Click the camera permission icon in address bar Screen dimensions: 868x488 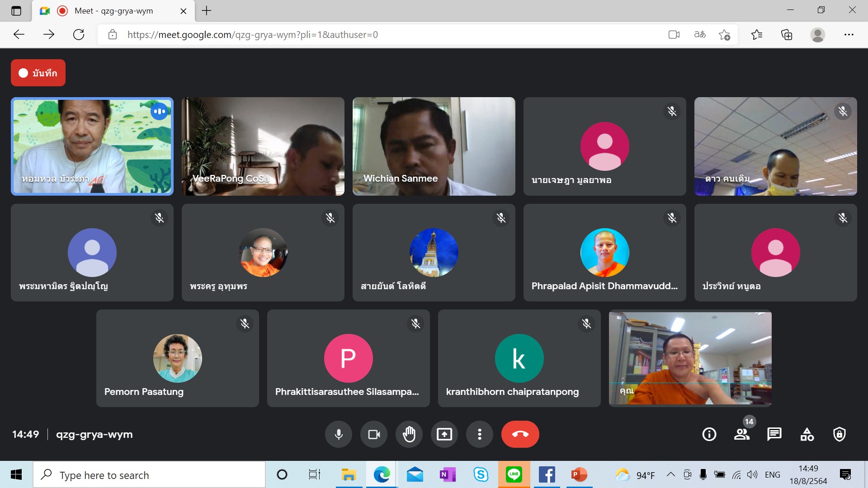click(674, 34)
